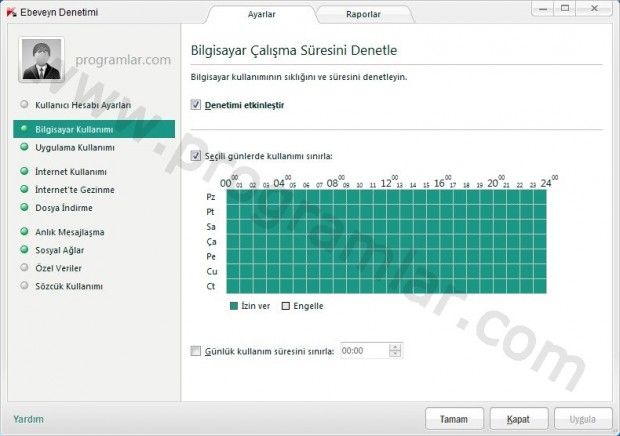Go to İnternet Kullanımı section
Viewport: 620px width, 436px height.
pyautogui.click(x=71, y=172)
